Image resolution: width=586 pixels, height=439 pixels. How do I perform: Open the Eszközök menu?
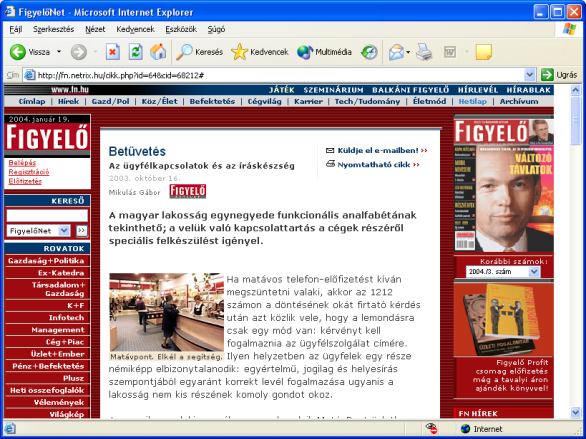tap(181, 29)
